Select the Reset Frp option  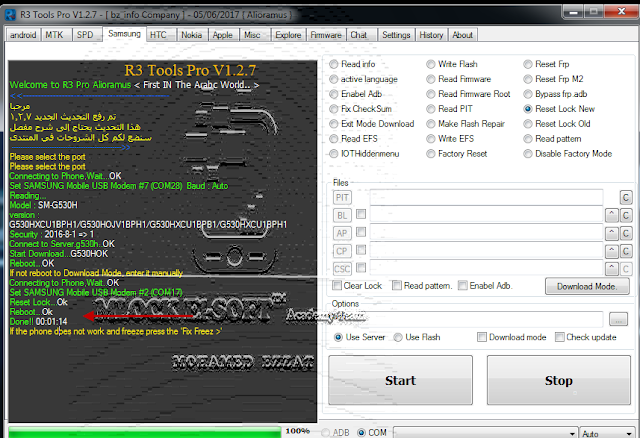pos(528,64)
